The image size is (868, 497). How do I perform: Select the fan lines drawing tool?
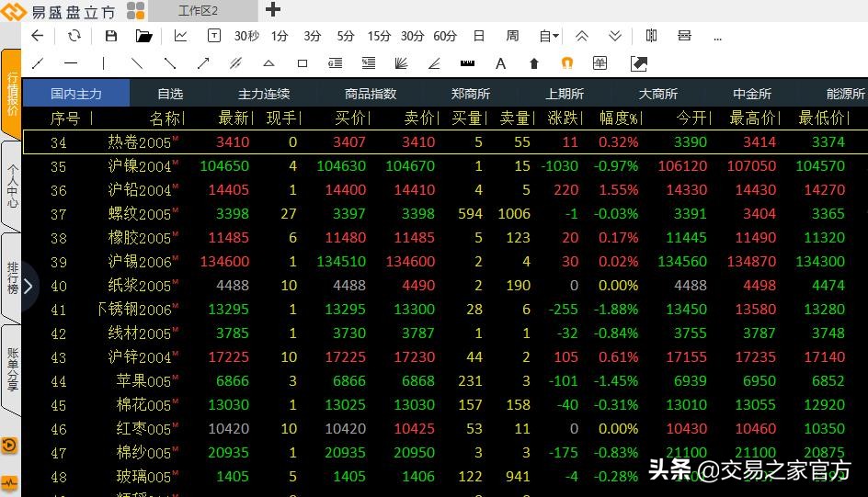401,63
